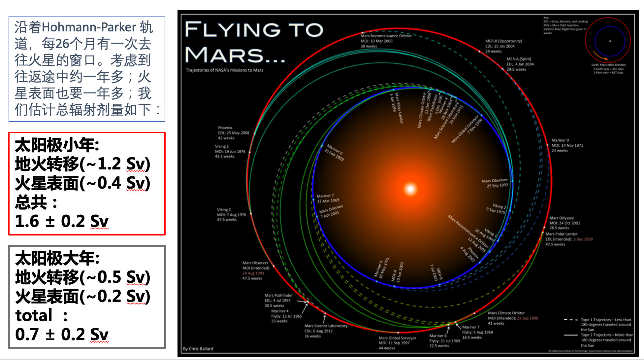
Task: Click the "Mars Science Laboratory EDL: 6 Aug 2012" label
Action: (x=326, y=331)
